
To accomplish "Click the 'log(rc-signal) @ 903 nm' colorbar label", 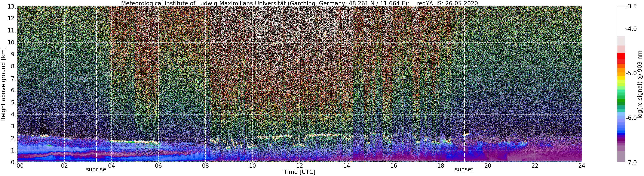I will (640, 84).
